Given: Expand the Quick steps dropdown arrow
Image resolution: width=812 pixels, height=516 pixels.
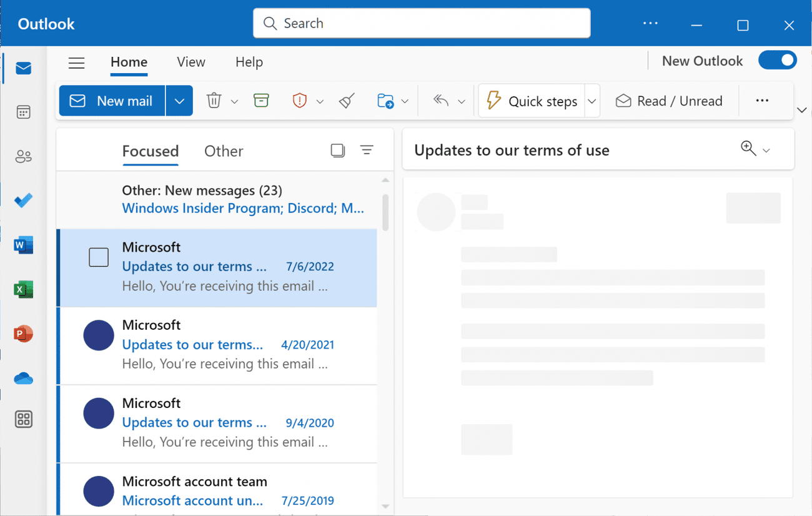Looking at the screenshot, I should coord(592,101).
